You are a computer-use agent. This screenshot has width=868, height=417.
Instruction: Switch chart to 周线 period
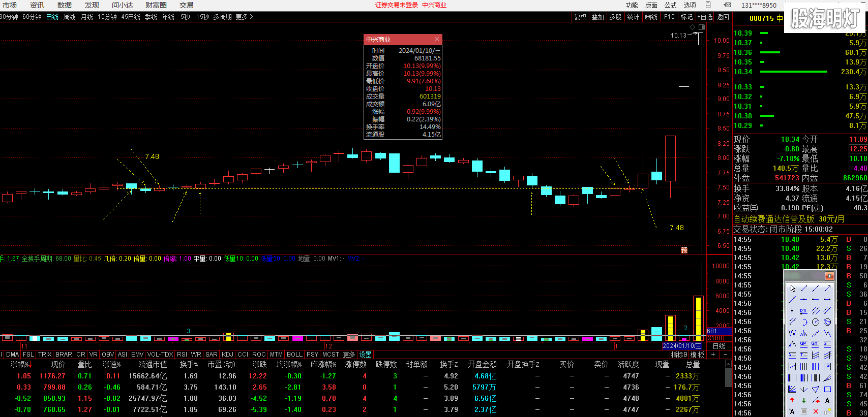pyautogui.click(x=70, y=17)
